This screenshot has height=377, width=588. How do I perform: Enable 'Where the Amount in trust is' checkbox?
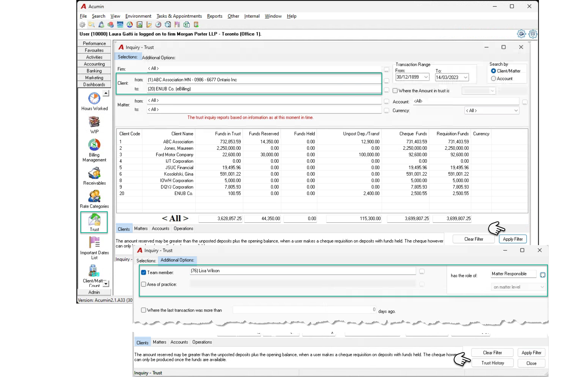[x=395, y=91]
